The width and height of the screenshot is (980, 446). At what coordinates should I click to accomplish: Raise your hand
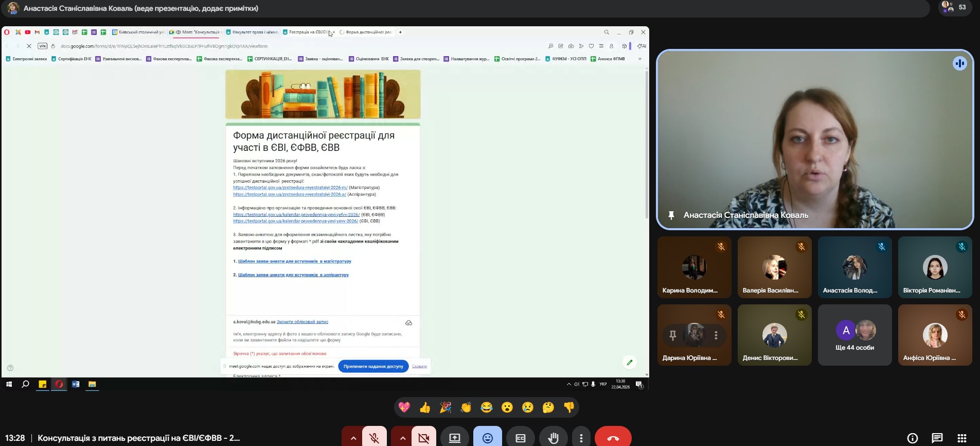(x=554, y=438)
